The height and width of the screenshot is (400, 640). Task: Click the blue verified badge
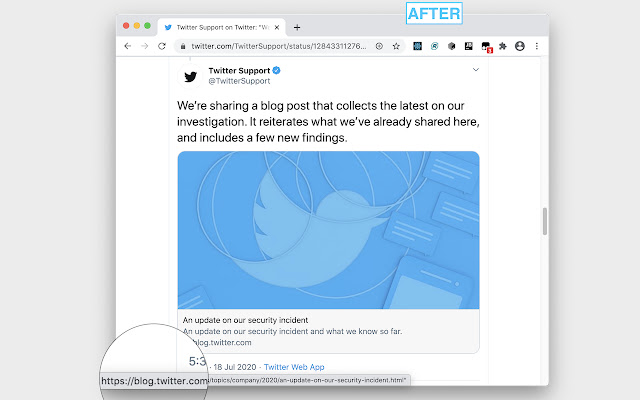[276, 70]
